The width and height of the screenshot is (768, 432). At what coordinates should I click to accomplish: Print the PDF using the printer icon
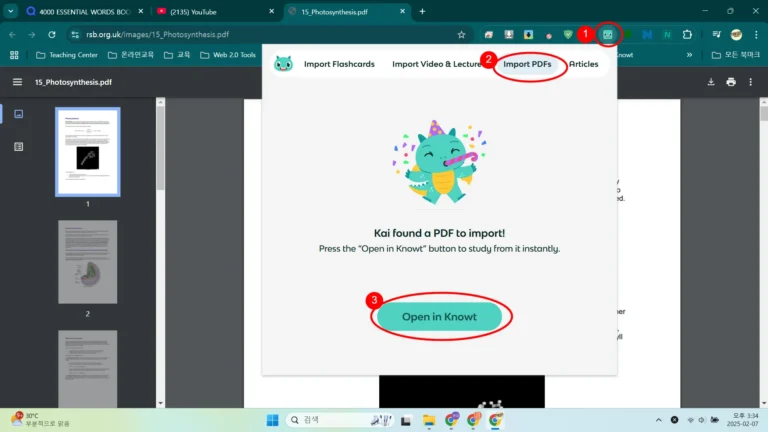[x=731, y=82]
